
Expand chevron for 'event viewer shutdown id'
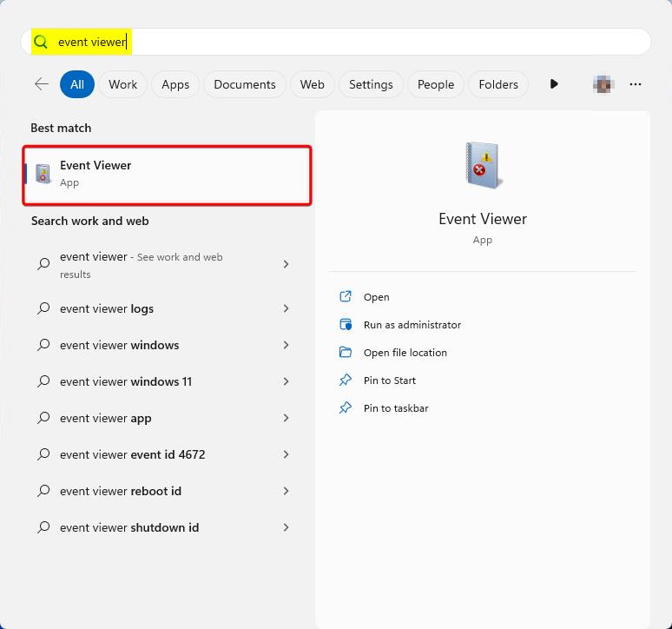286,527
